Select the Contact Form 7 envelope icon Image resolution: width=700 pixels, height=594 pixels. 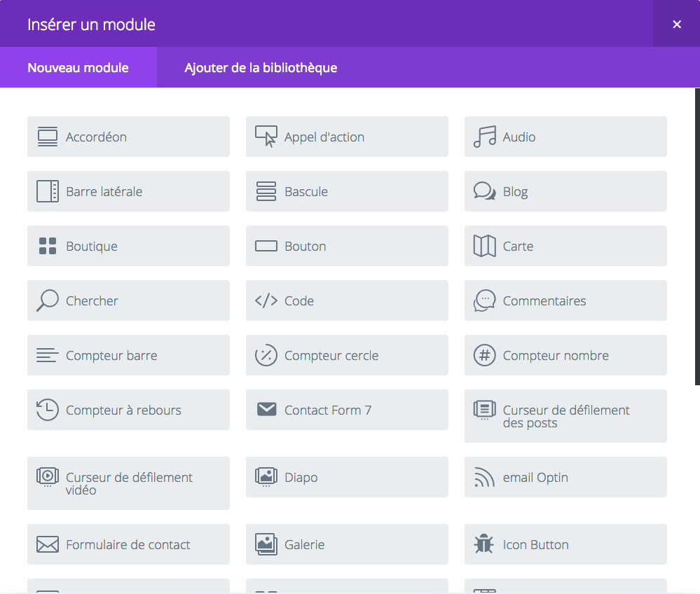pos(266,409)
